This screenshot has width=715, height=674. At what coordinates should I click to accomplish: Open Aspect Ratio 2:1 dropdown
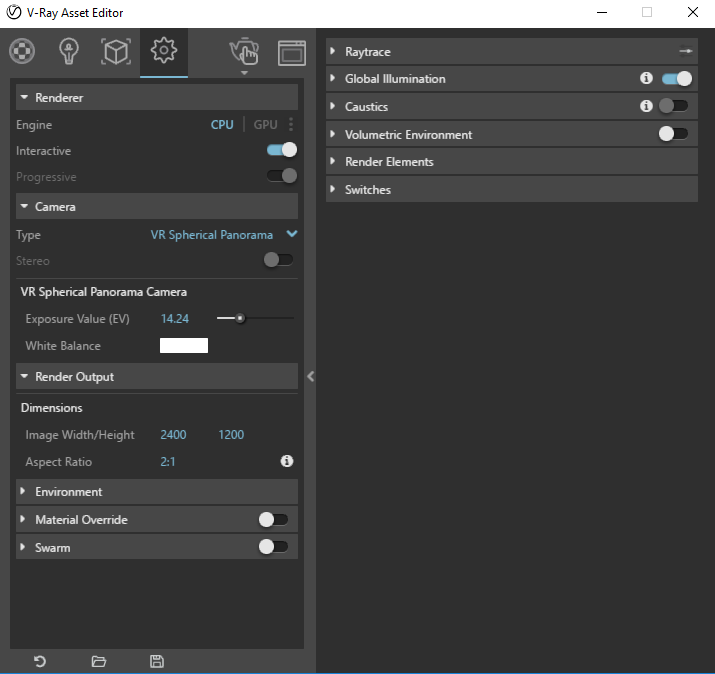(168, 461)
